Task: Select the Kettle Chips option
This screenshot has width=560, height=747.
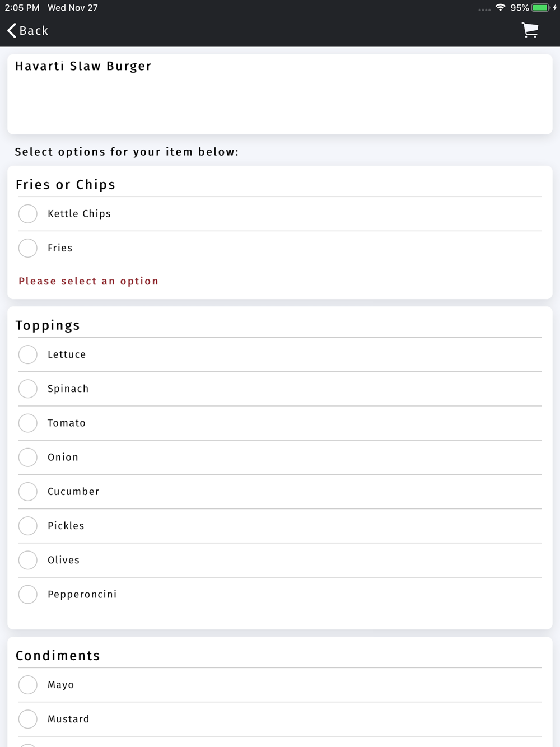Action: click(x=28, y=214)
